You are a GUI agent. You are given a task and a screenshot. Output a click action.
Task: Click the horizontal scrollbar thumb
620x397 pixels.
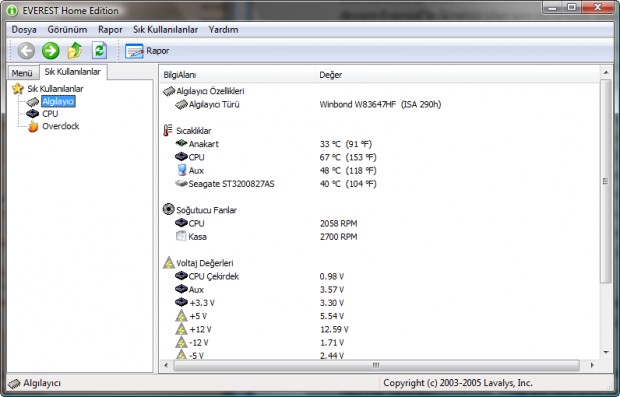tap(376, 365)
